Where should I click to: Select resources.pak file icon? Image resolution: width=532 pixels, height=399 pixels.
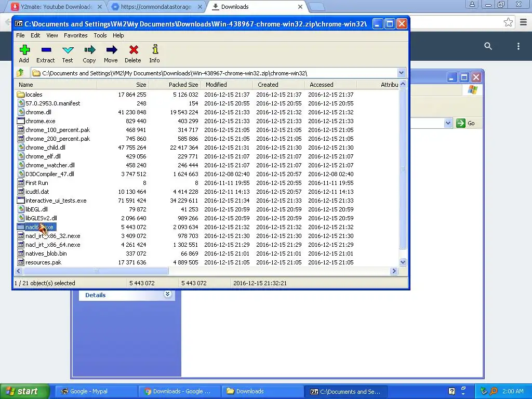click(21, 262)
